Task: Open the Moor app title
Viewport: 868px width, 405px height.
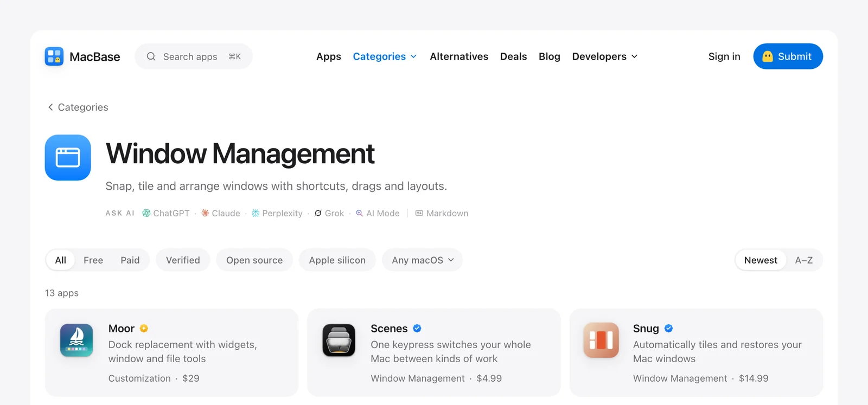Action: click(122, 329)
